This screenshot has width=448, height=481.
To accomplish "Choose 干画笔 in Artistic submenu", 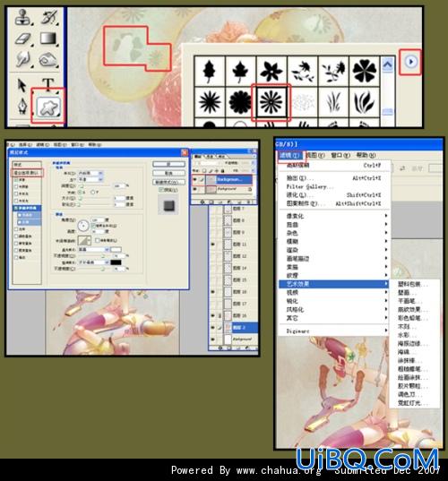I will tap(414, 301).
